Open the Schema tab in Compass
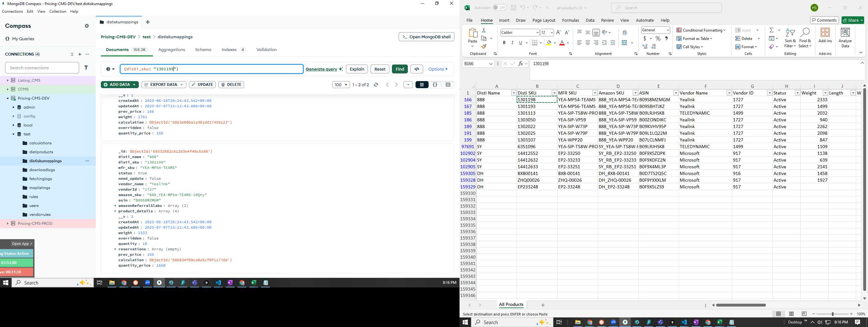 tap(203, 49)
